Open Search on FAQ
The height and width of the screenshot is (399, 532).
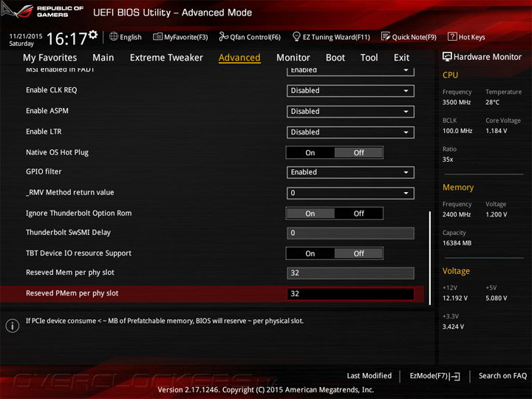point(503,376)
